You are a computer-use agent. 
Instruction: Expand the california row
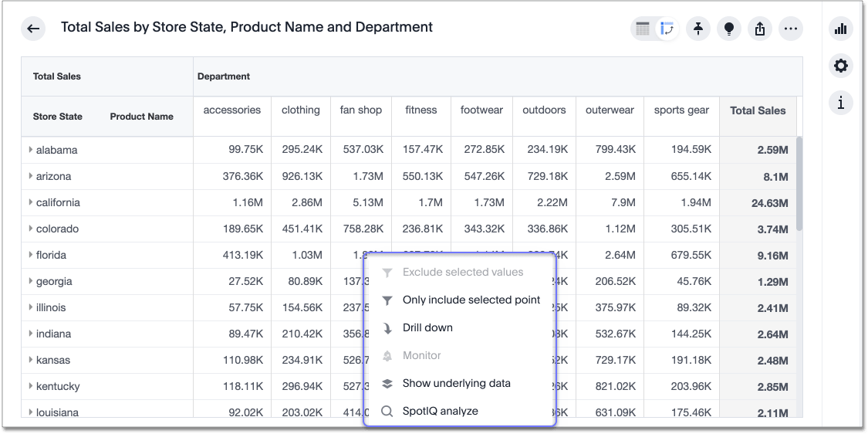pyautogui.click(x=31, y=202)
